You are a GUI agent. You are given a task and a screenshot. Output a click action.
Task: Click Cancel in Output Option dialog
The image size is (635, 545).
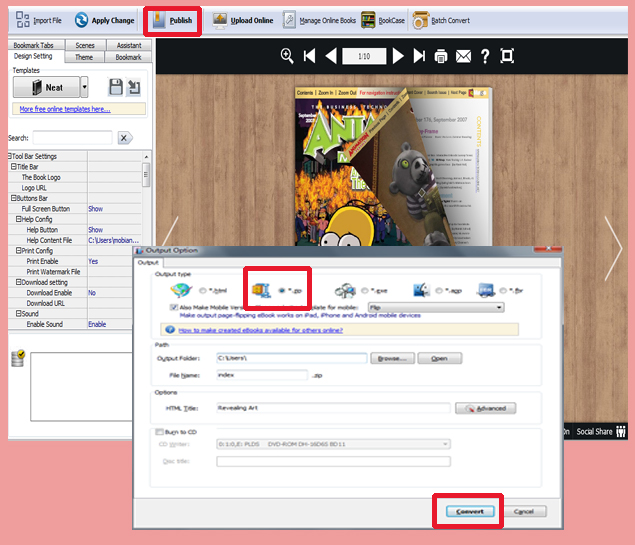tap(523, 511)
